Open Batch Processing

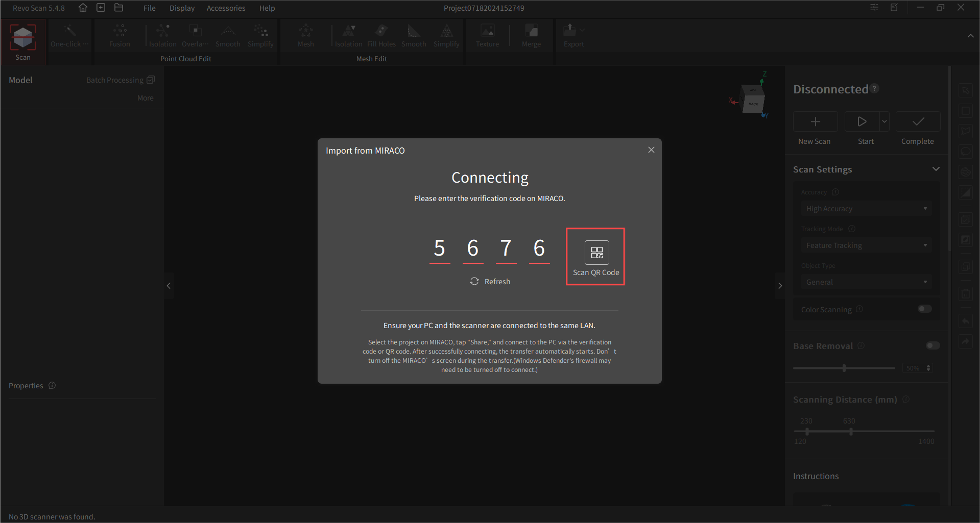[x=120, y=80]
